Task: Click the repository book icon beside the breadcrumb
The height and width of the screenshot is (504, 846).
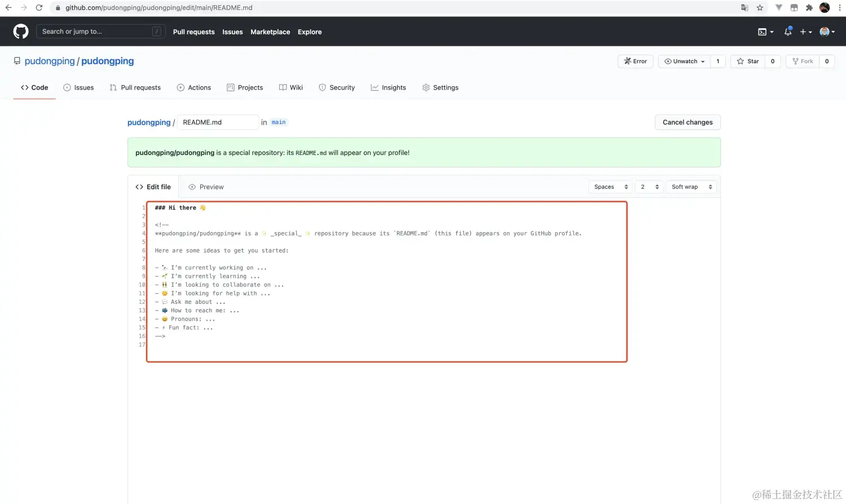Action: point(17,61)
